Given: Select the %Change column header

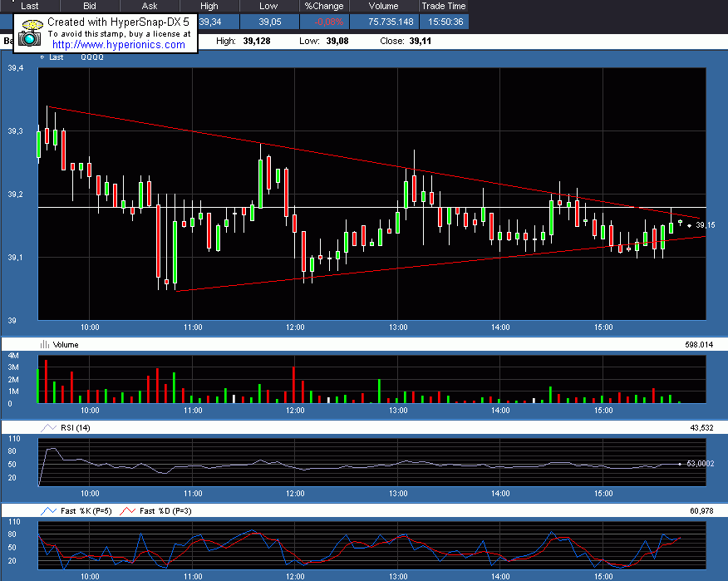Looking at the screenshot, I should (x=324, y=6).
